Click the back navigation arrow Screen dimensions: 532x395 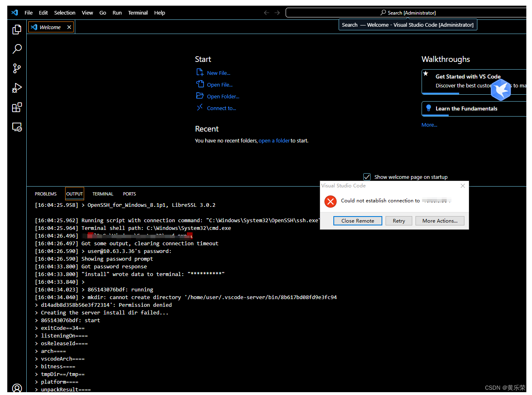266,13
